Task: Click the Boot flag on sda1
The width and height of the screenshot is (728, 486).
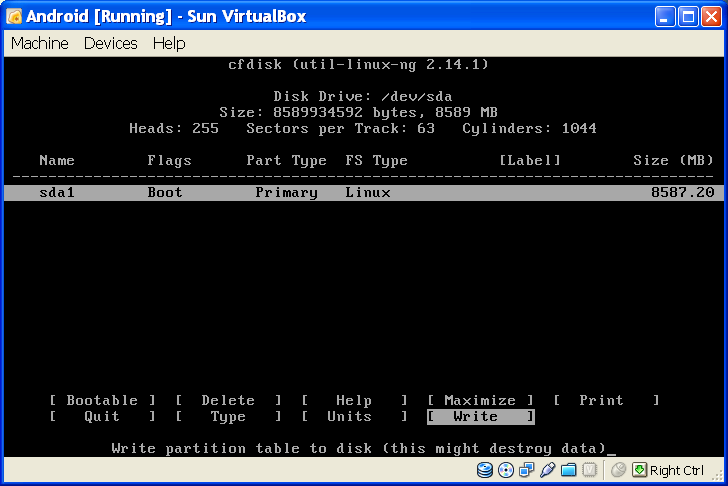Action: [165, 192]
